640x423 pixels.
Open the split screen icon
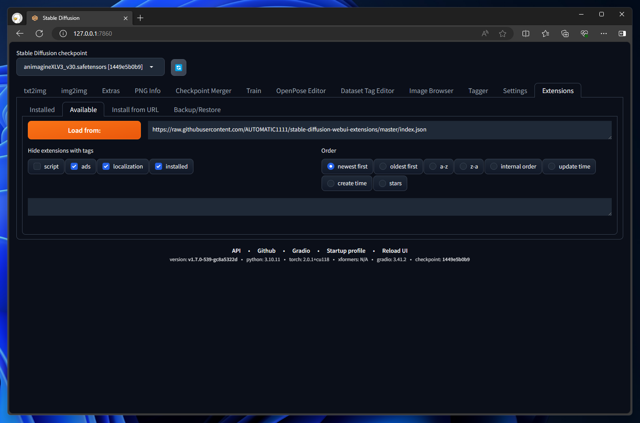pos(526,33)
